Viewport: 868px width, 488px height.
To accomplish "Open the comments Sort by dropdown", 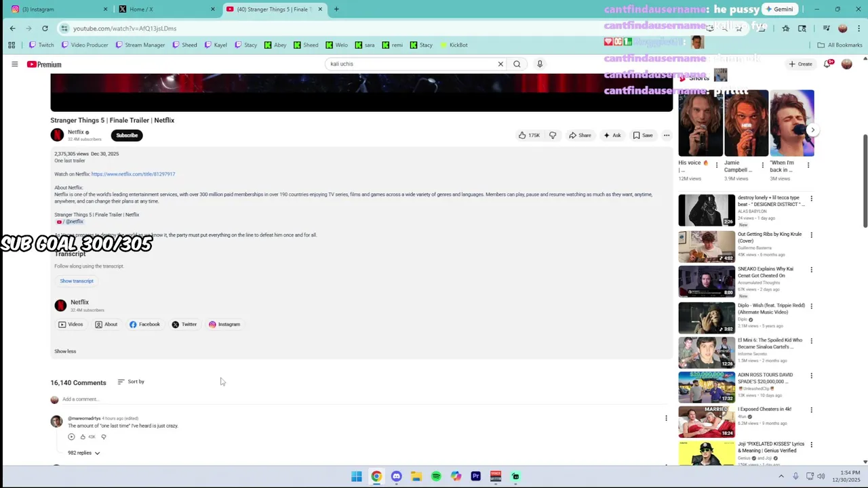I will pyautogui.click(x=131, y=382).
